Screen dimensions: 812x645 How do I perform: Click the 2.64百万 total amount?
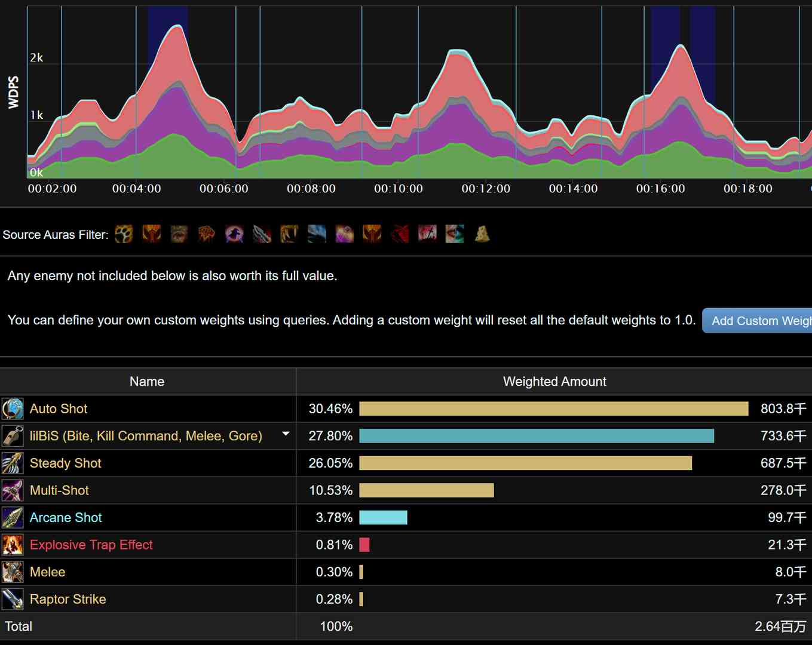pyautogui.click(x=780, y=626)
